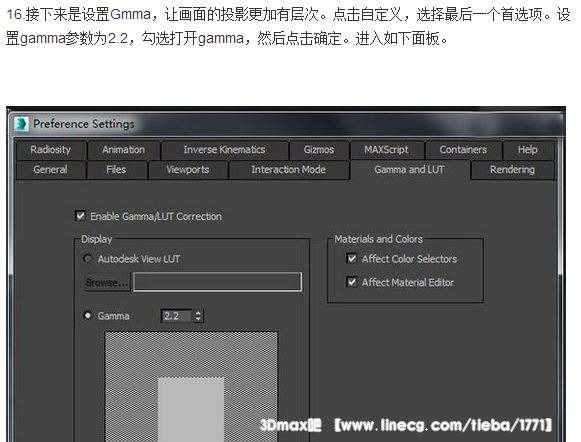Click the gamma calibration preview square
The width and height of the screenshot is (581, 442).
[x=191, y=386]
